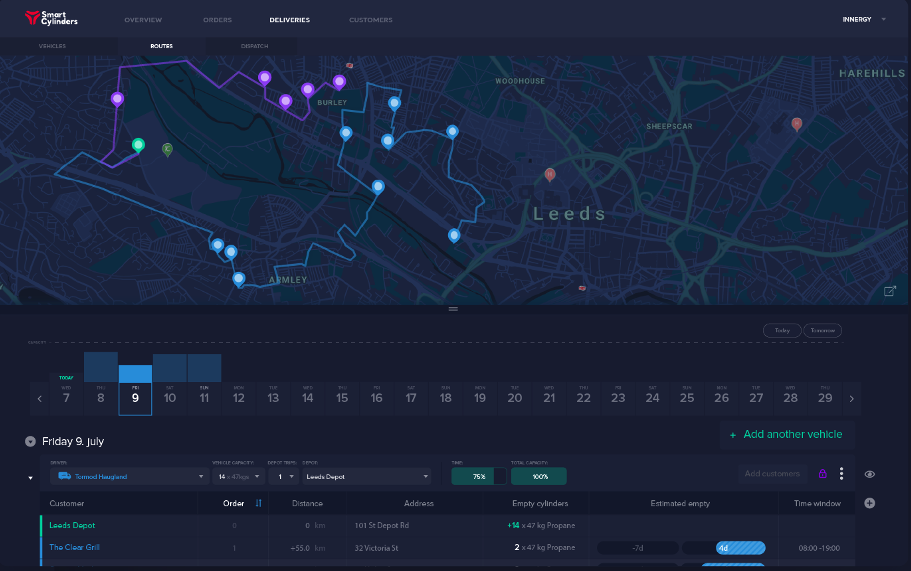Screen dimensions: 911x571
Task: Click the Smart Cylinders logo
Action: [51, 18]
